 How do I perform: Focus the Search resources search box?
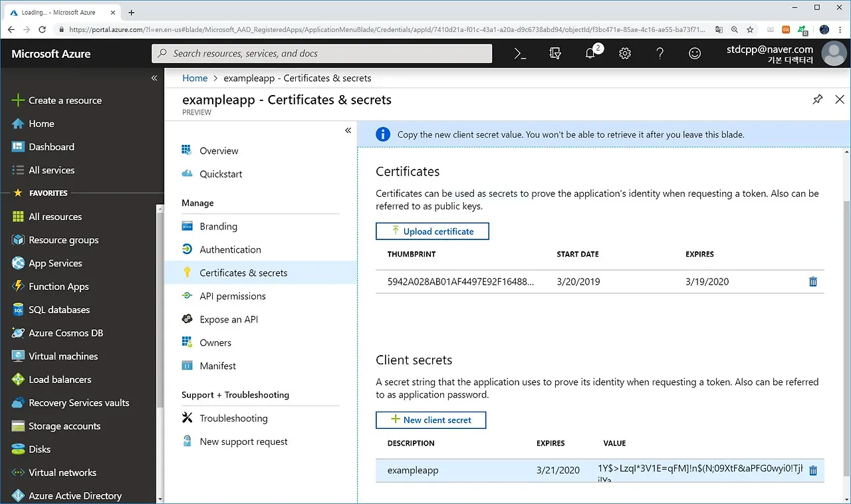(322, 54)
